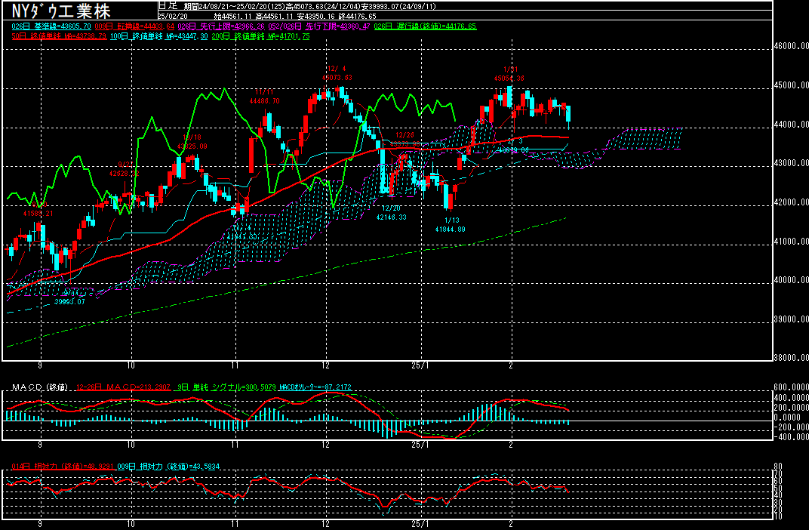
Task: Select the period text 期間24/08/21～25/02/20(125)
Action: [x=235, y=6]
